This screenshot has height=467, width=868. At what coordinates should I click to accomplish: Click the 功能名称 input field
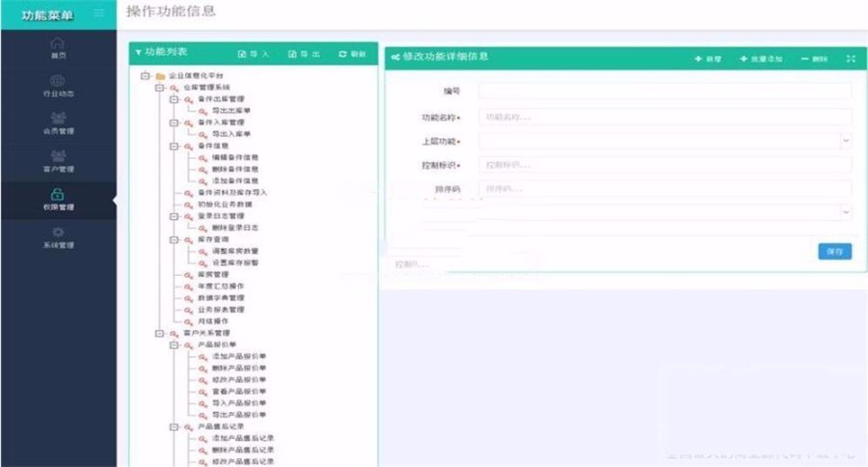pyautogui.click(x=665, y=117)
